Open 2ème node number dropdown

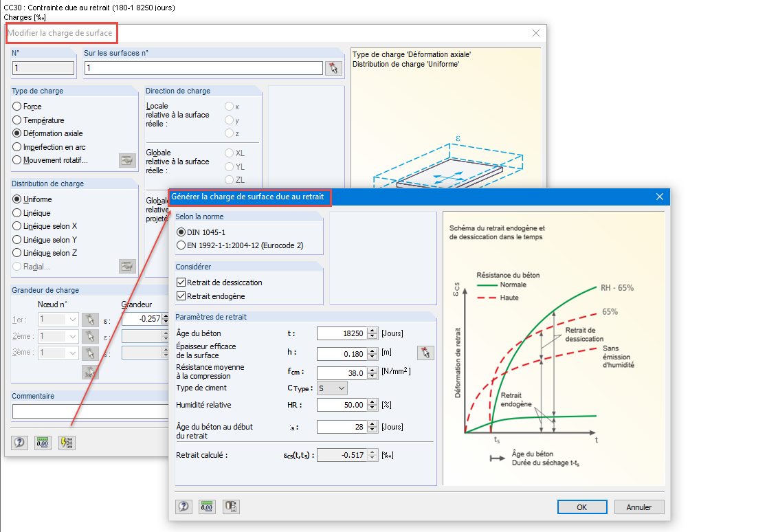pos(58,336)
